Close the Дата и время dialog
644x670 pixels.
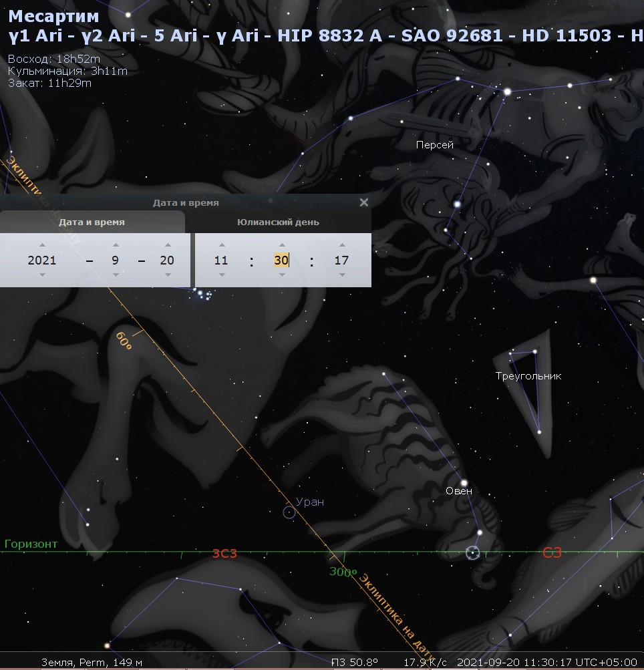[x=363, y=202]
